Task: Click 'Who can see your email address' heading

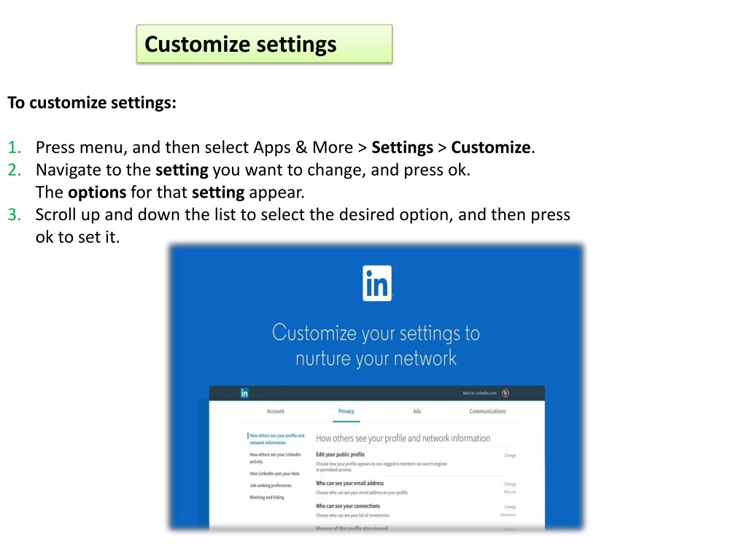Action: (x=349, y=483)
